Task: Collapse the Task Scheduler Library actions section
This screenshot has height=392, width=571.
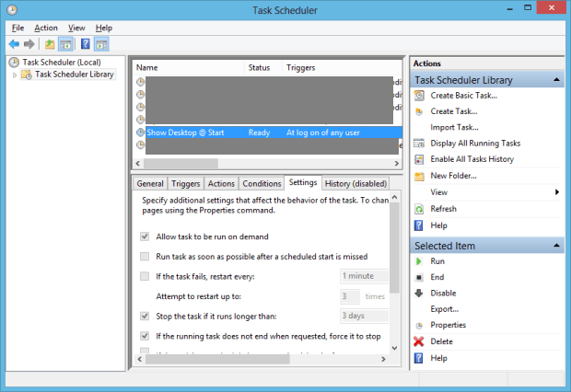Action: (x=556, y=80)
